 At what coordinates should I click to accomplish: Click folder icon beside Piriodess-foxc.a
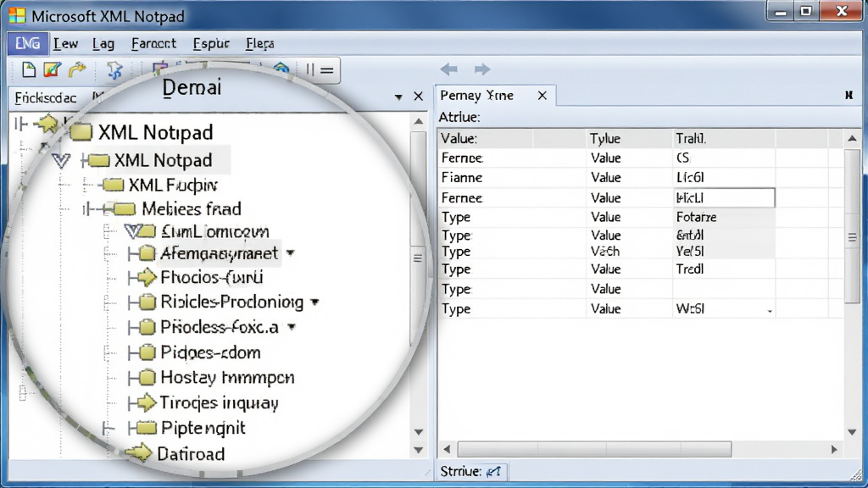tap(147, 327)
